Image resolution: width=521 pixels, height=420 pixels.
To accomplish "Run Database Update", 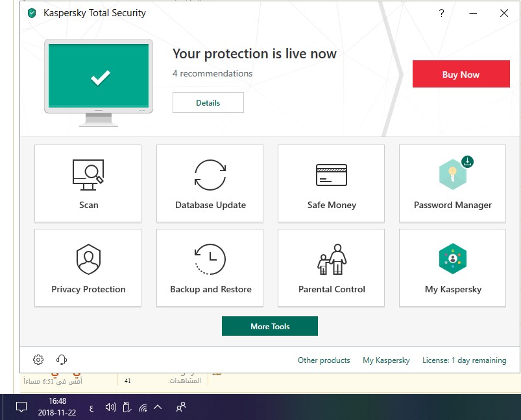I will click(210, 183).
